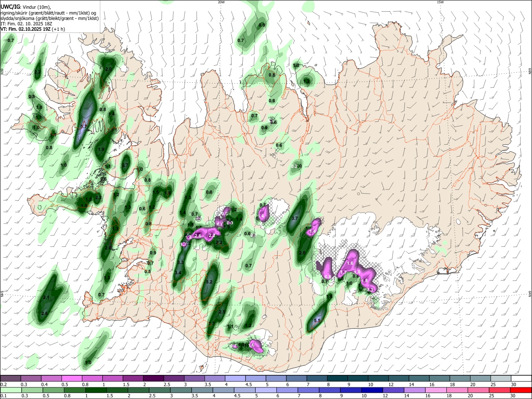532x399 pixels.
Task: Click the 2.1 precipitation value on the map
Action: (46, 298)
